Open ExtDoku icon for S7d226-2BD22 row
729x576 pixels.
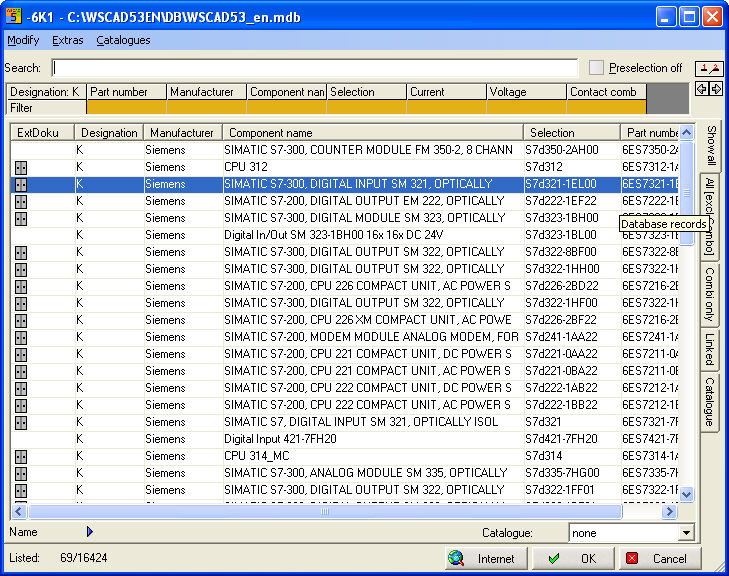pos(20,286)
